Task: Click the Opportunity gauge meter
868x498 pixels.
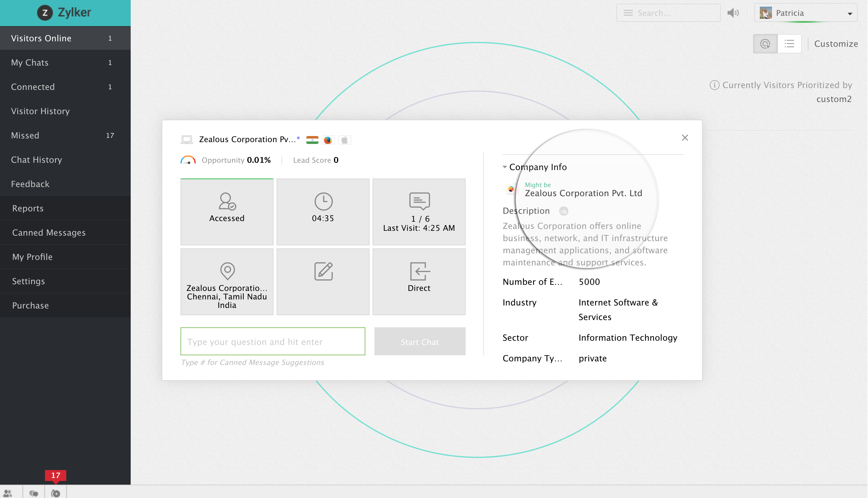Action: [188, 160]
